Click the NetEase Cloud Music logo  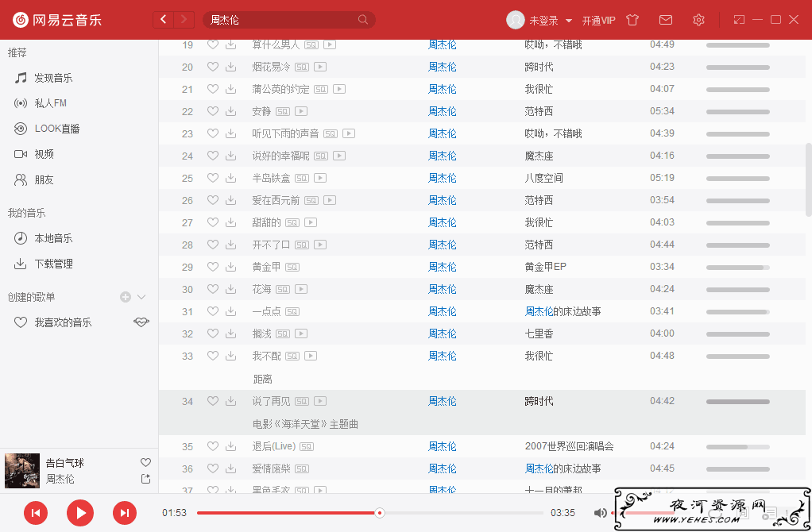pyautogui.click(x=57, y=20)
